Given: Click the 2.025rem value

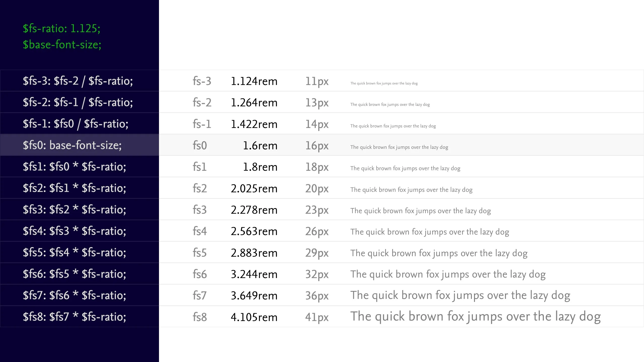Looking at the screenshot, I should tap(254, 188).
